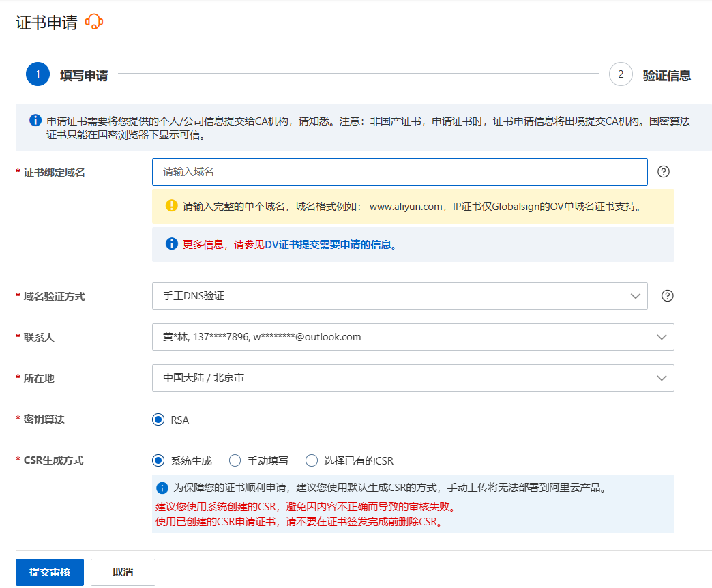Select 手动填写 CSR option
The height and width of the screenshot is (588, 712).
click(x=235, y=461)
